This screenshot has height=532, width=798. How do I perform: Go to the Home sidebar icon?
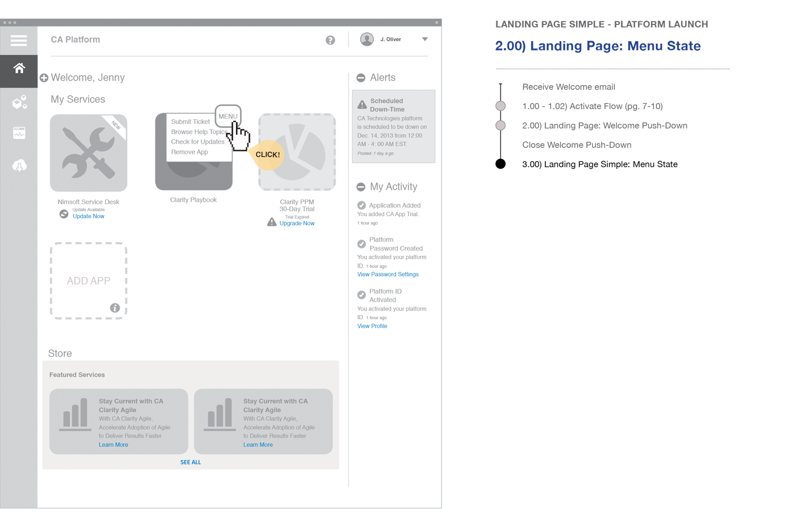coord(19,68)
